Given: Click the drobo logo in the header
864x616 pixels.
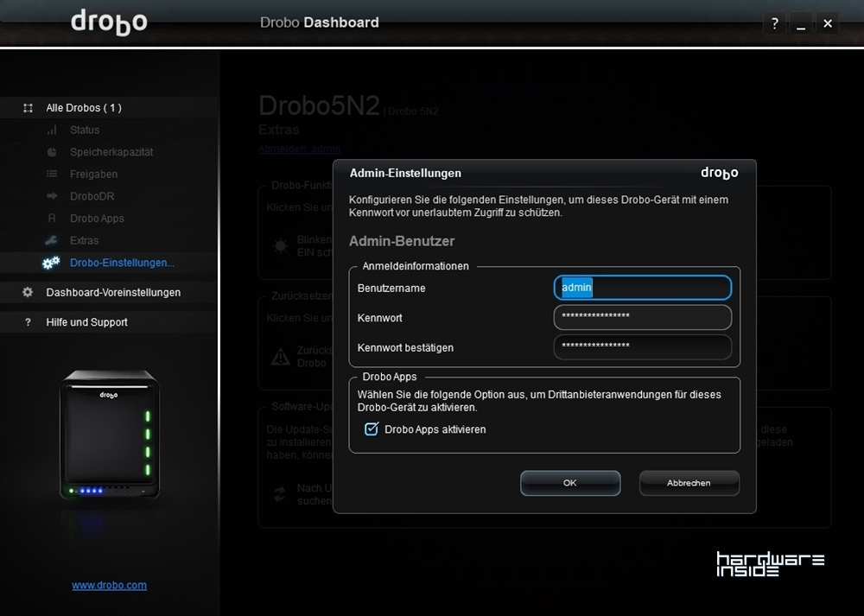Looking at the screenshot, I should [x=109, y=22].
